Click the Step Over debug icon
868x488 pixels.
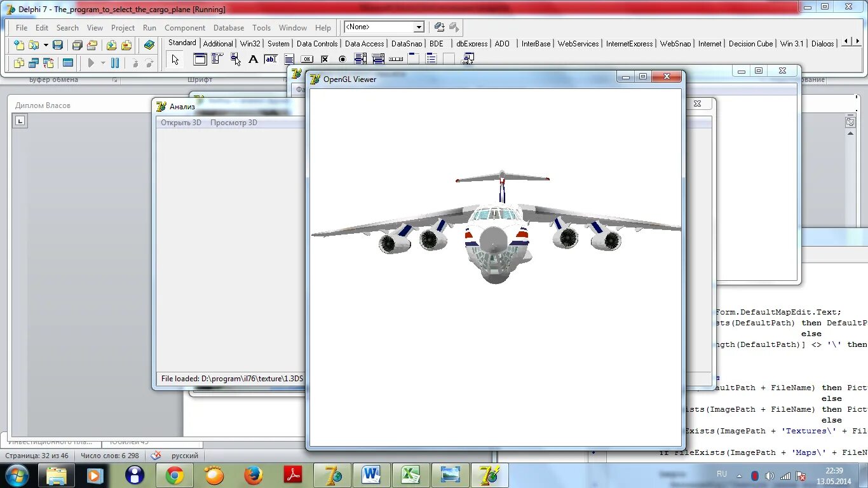[149, 63]
